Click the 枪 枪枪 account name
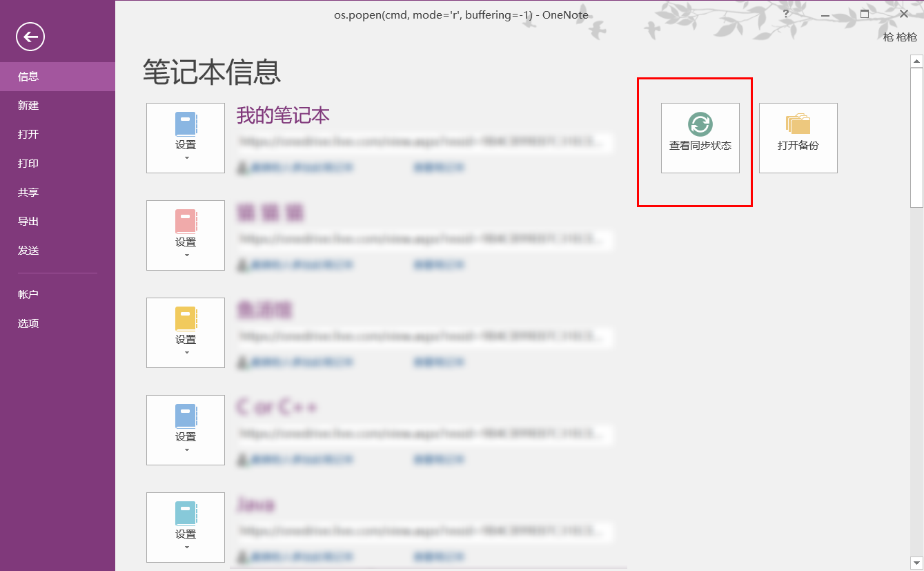The width and height of the screenshot is (924, 571). (x=898, y=37)
